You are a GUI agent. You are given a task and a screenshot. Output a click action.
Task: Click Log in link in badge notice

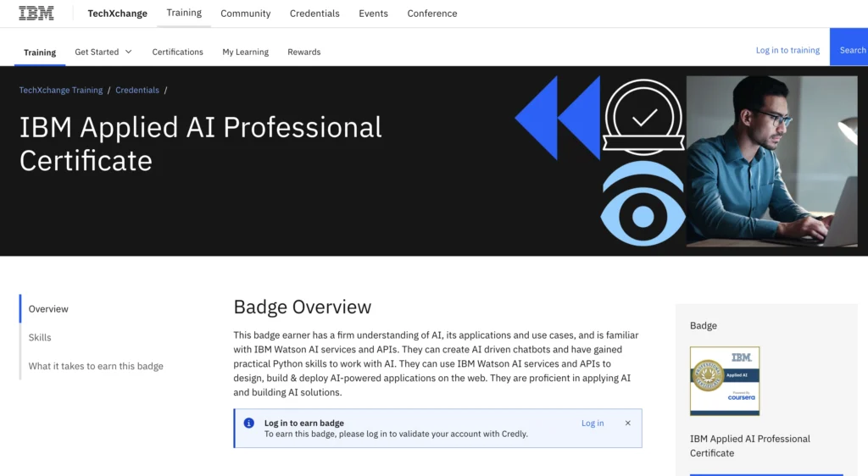pos(593,423)
